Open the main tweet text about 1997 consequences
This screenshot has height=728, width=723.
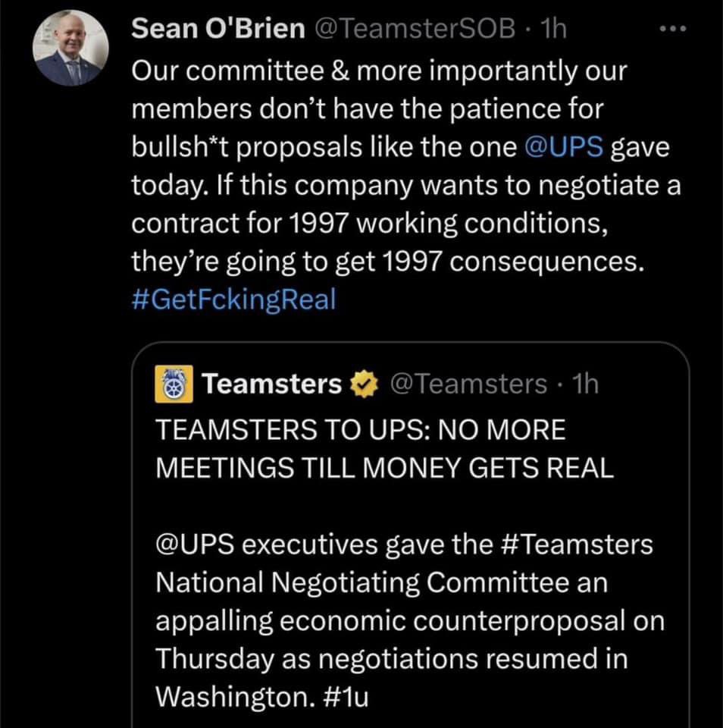pyautogui.click(x=406, y=166)
